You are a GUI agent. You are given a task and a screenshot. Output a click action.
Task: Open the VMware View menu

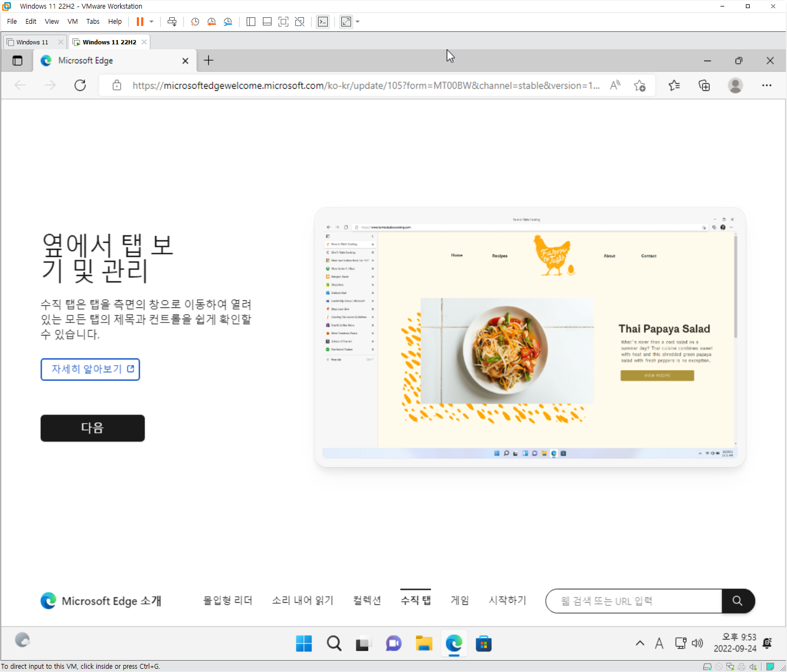point(52,22)
